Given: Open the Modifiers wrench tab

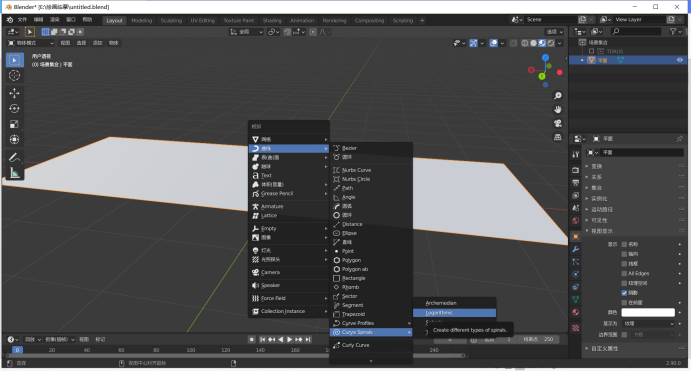Looking at the screenshot, I should pyautogui.click(x=575, y=249).
